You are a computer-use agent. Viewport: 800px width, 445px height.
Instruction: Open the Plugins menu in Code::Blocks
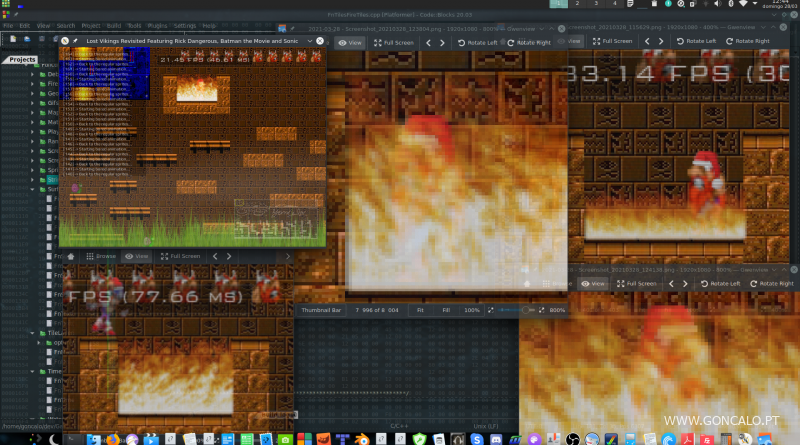click(157, 26)
